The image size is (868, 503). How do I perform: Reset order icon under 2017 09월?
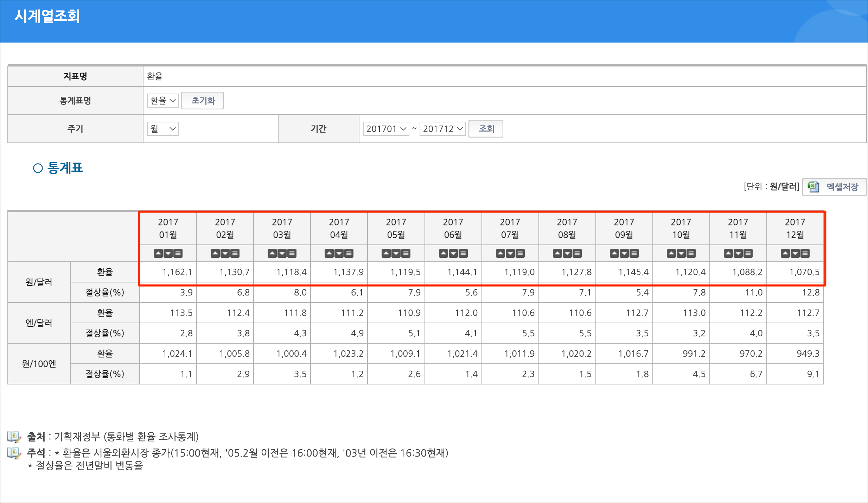(634, 253)
